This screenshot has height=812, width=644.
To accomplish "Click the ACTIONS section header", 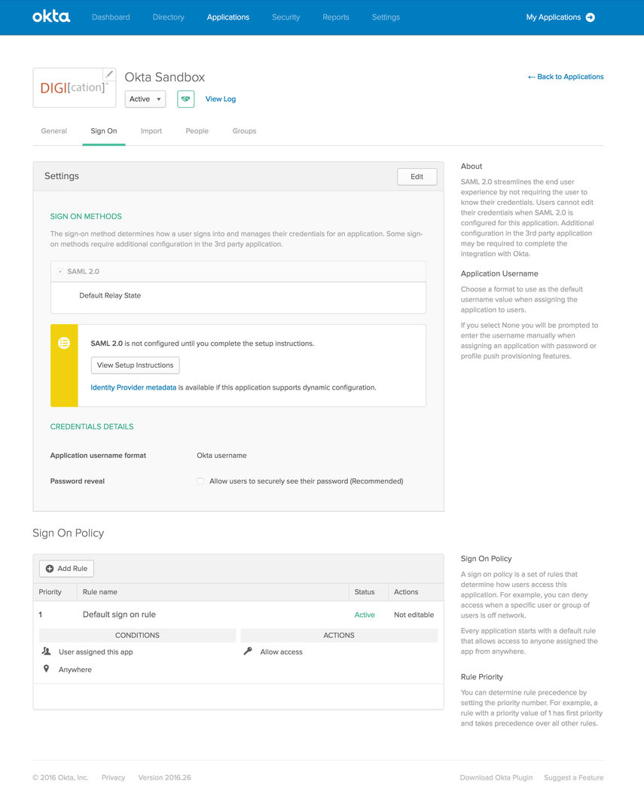I will (x=338, y=636).
